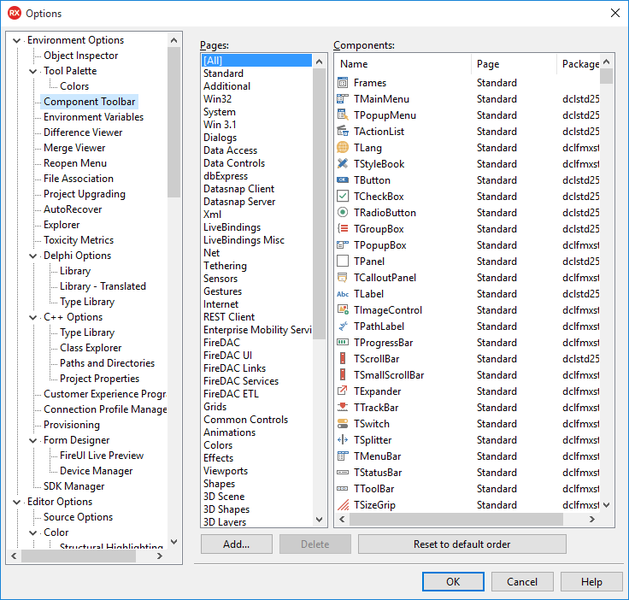Open Help for this dialog
The width and height of the screenshot is (629, 600).
click(x=591, y=582)
